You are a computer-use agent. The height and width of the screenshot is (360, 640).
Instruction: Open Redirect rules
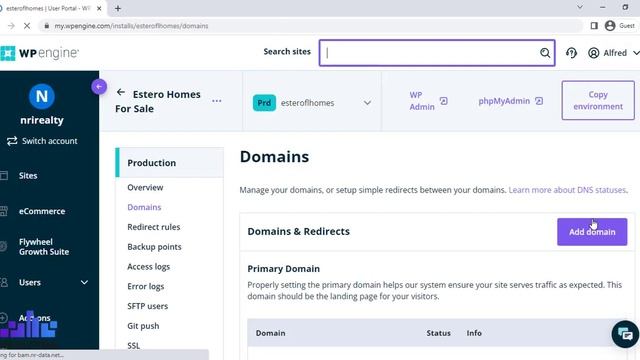pos(153,227)
